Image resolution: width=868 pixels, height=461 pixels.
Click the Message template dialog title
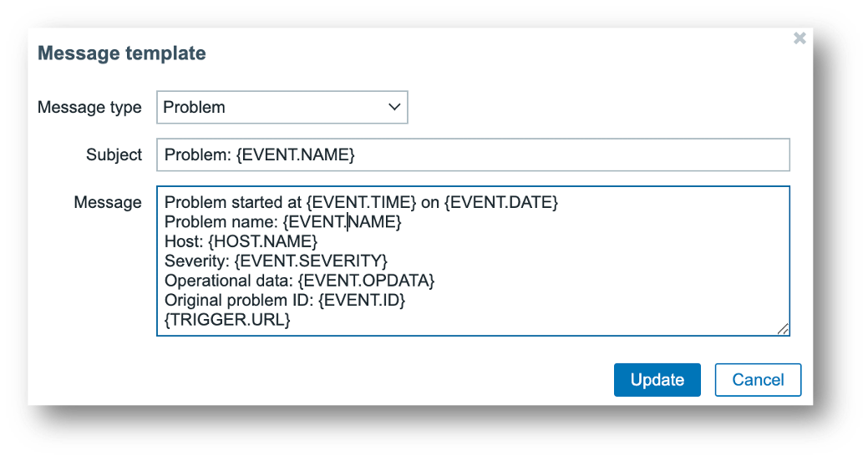[x=122, y=53]
